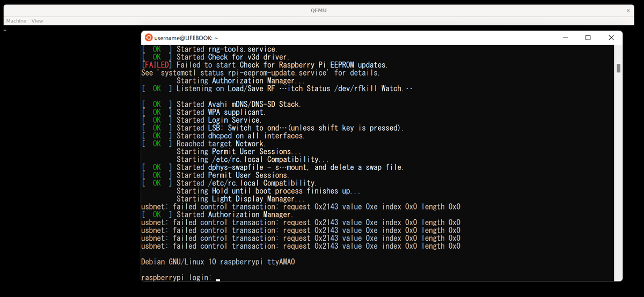The image size is (644, 297).
Task: Open the View menu in QEMU
Action: click(37, 21)
